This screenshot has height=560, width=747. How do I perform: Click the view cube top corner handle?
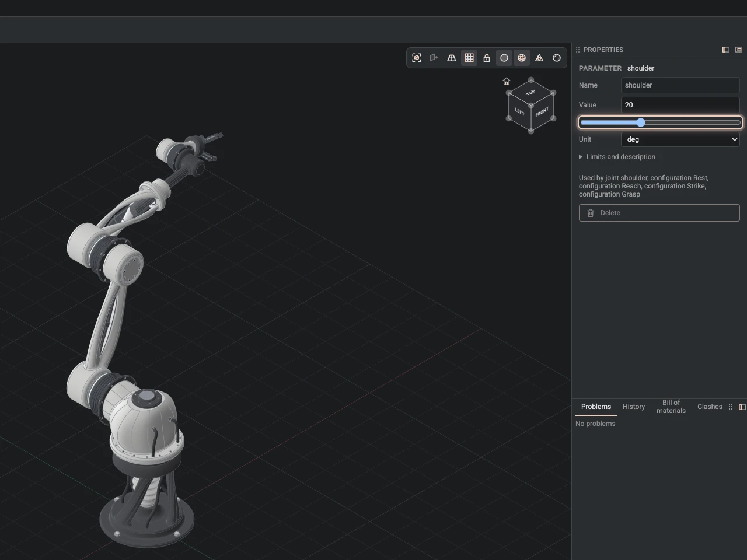[x=531, y=80]
